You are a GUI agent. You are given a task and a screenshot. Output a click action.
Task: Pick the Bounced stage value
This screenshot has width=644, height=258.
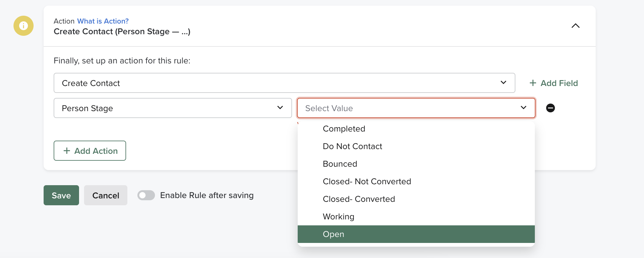340,164
